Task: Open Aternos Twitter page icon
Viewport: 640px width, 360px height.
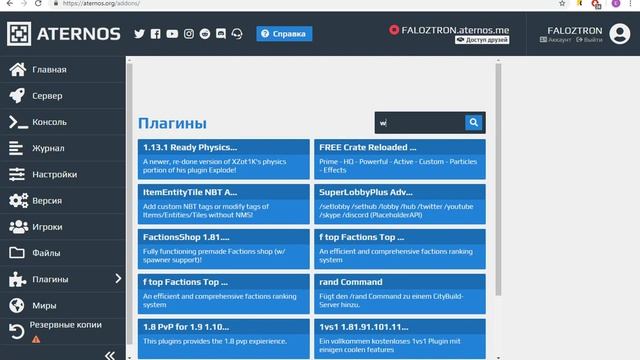Action: click(139, 33)
